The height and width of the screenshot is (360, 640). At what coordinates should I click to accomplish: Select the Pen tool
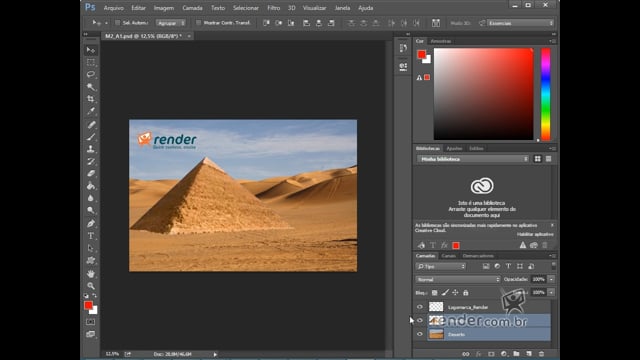[x=91, y=224]
